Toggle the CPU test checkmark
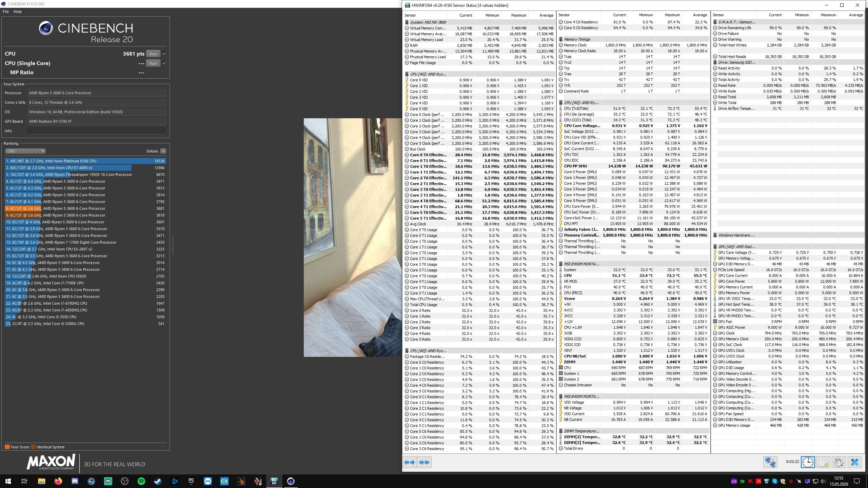 click(x=164, y=54)
